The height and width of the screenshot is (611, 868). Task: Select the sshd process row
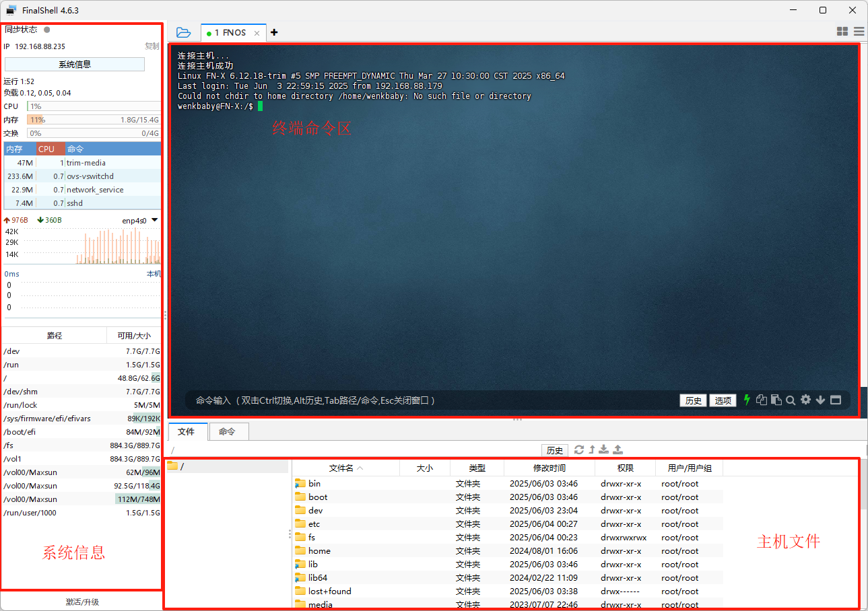(x=82, y=203)
